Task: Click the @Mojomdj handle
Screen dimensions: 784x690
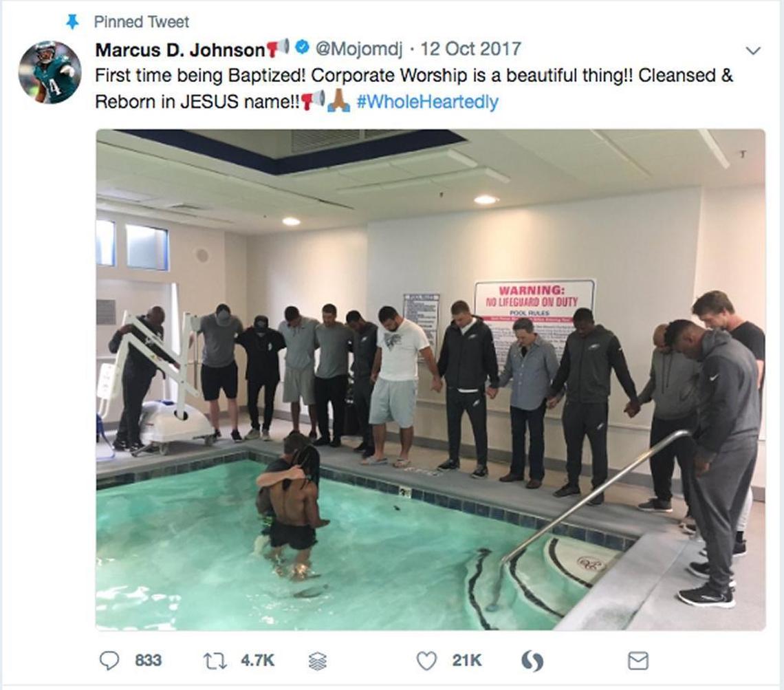Action: coord(359,49)
